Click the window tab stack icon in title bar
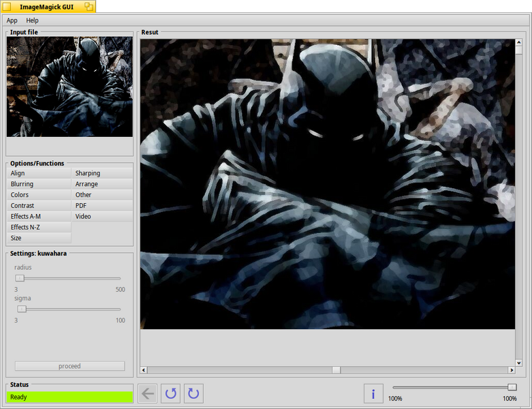The height and width of the screenshot is (409, 532). (89, 6)
